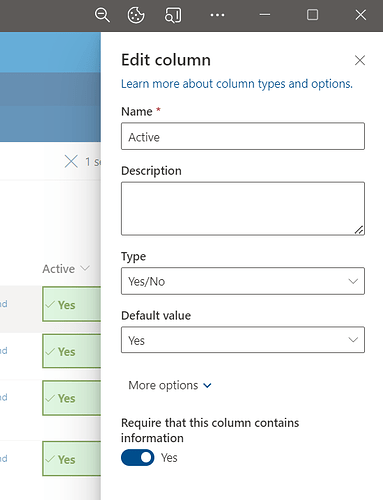383x500 pixels.
Task: Toggle Require that this column contains information
Action: click(138, 458)
